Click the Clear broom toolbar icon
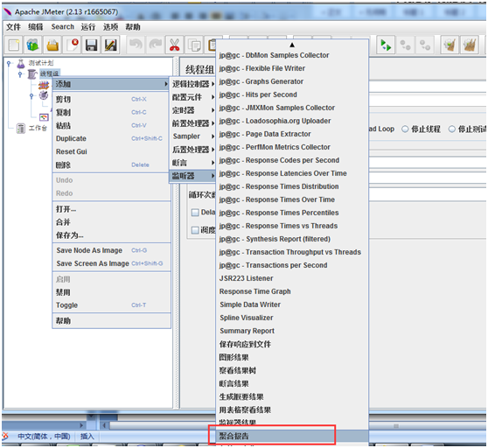The width and height of the screenshot is (488, 448). click(x=450, y=45)
